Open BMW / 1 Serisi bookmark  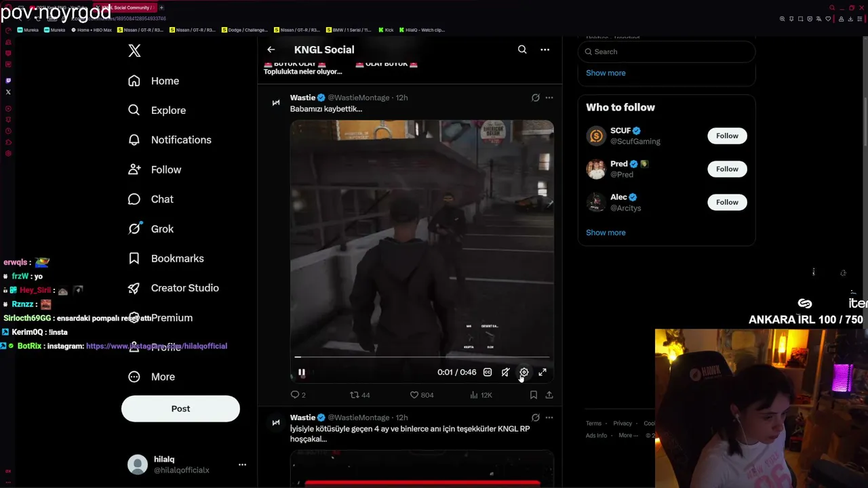349,30
